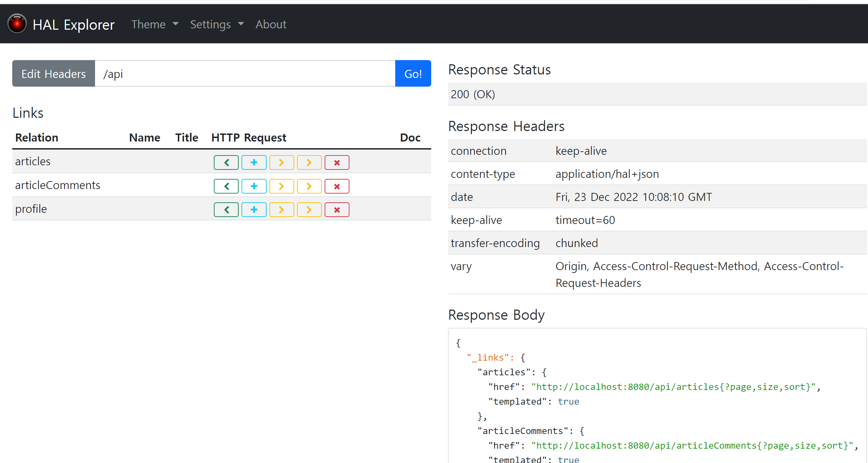Screen dimensions: 868x463
Task: Expand the Settings dropdown menu
Action: (217, 24)
